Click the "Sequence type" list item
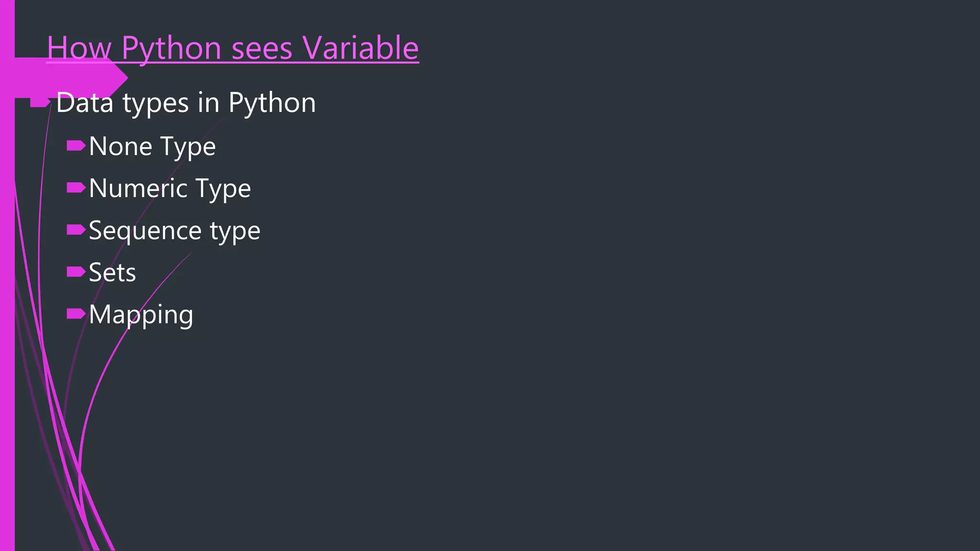The image size is (980, 551). pos(174,231)
